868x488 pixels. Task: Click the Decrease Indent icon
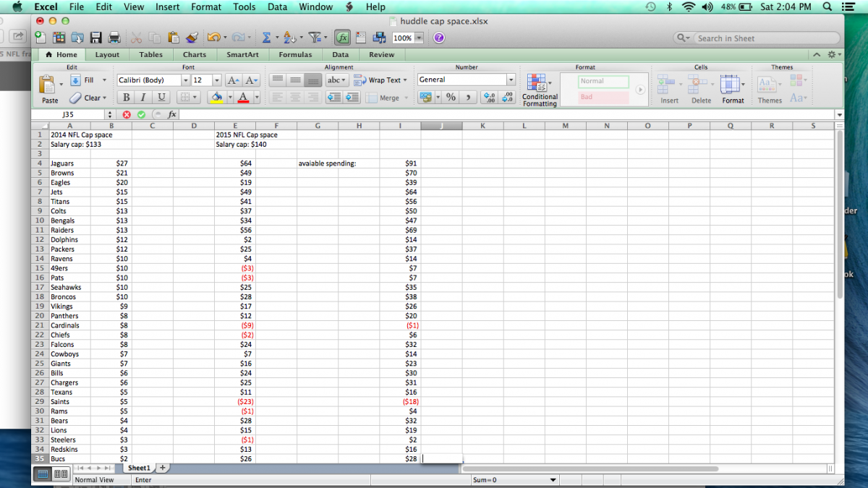(334, 98)
